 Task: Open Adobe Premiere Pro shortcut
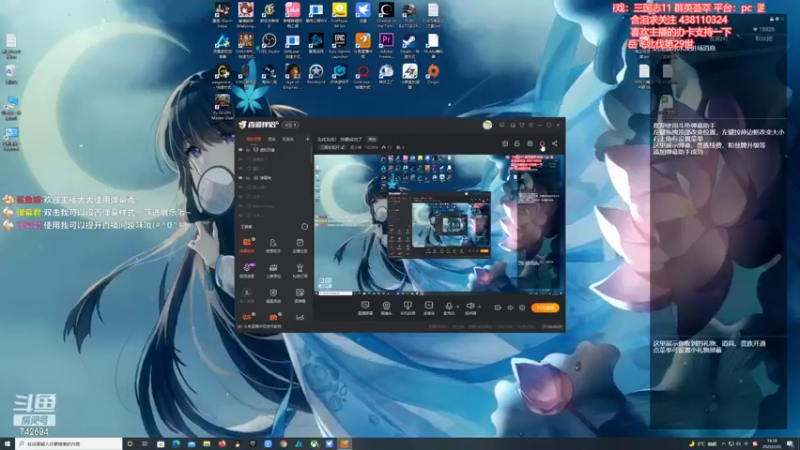coord(386,44)
